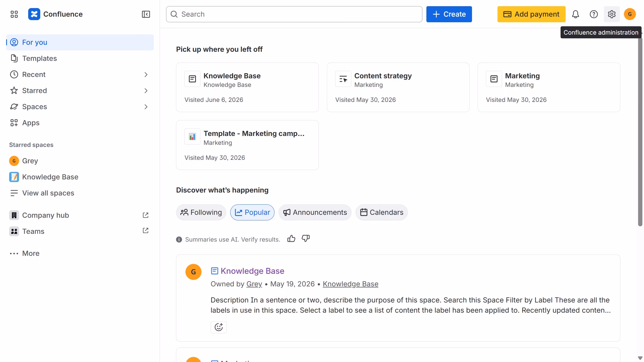Give thumbs down on AI summaries
The image size is (644, 362).
306,238
